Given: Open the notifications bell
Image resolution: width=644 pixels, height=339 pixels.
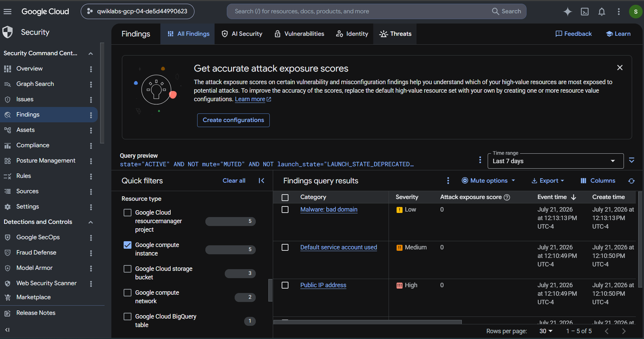Looking at the screenshot, I should (x=602, y=12).
